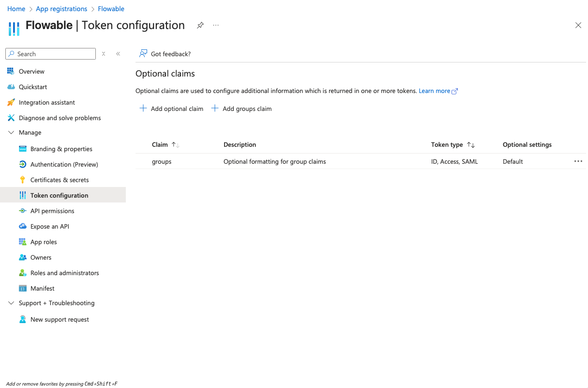
Task: Open the Manifest editor page
Action: (x=43, y=288)
